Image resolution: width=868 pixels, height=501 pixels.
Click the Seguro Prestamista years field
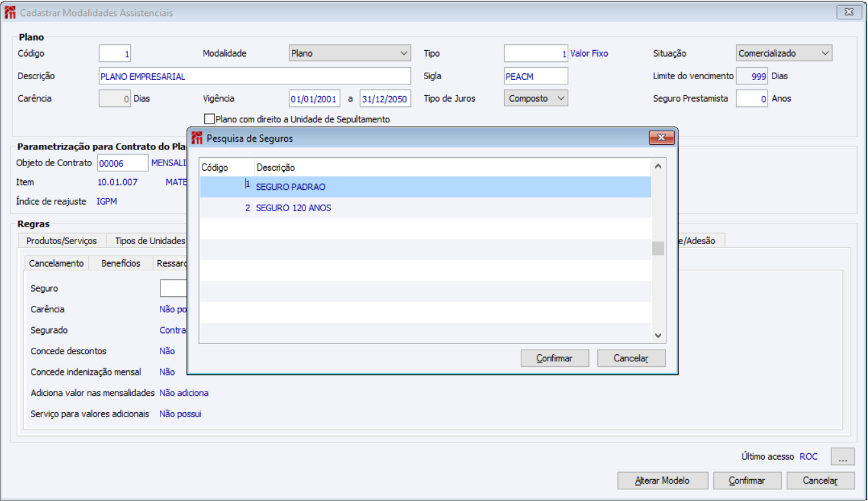click(x=752, y=99)
